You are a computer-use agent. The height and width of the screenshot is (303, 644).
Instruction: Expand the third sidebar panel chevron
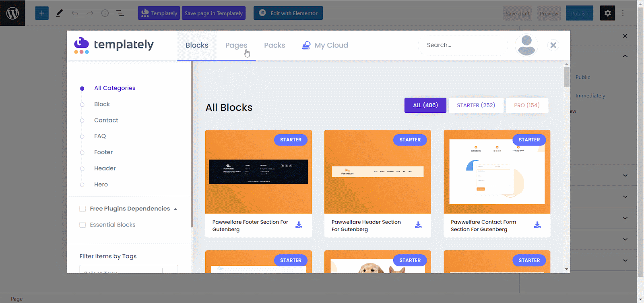[x=625, y=197]
